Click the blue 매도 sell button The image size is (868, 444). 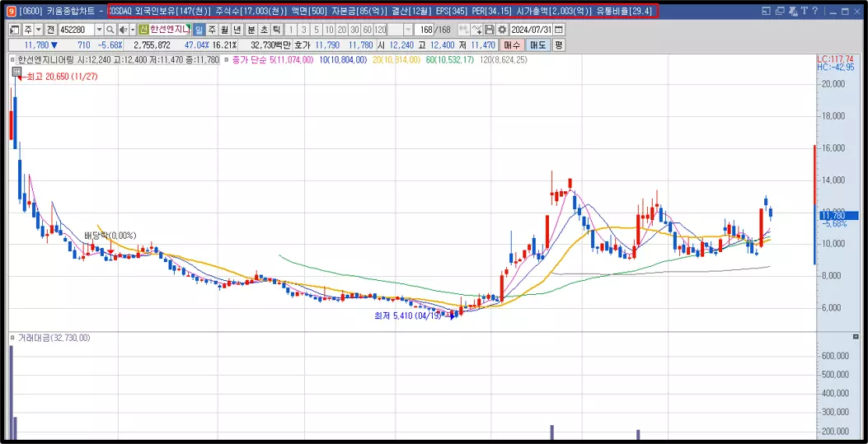click(x=537, y=45)
